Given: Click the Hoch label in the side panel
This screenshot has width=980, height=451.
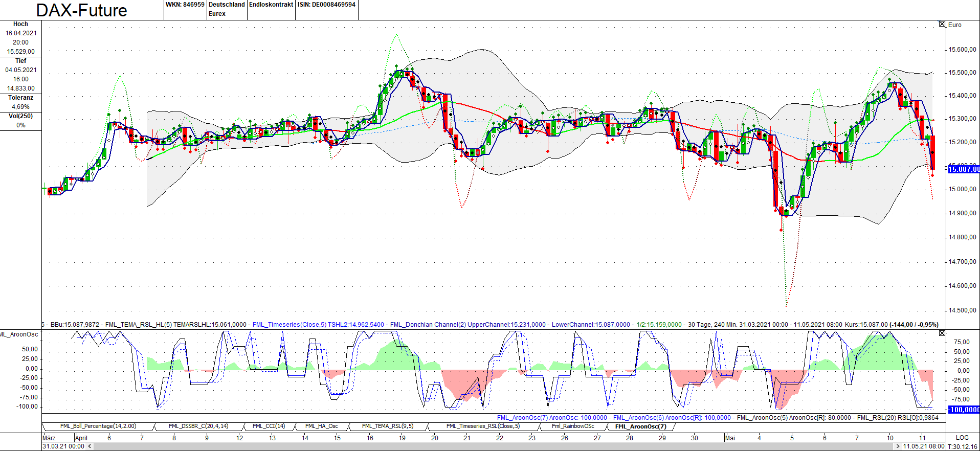Looking at the screenshot, I should (20, 24).
